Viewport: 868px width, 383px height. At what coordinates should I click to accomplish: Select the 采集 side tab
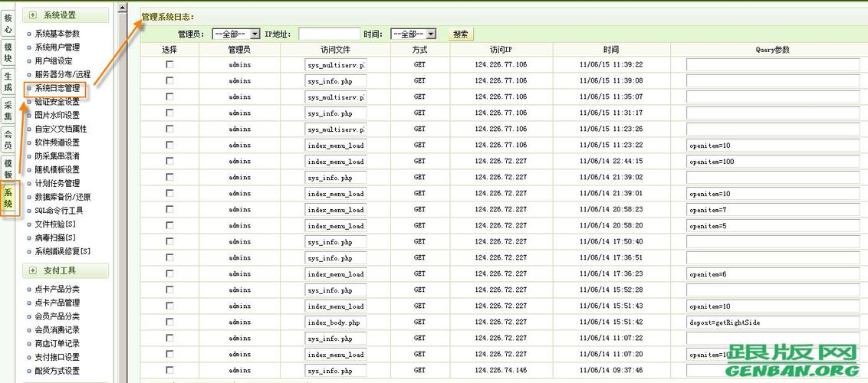(x=8, y=111)
